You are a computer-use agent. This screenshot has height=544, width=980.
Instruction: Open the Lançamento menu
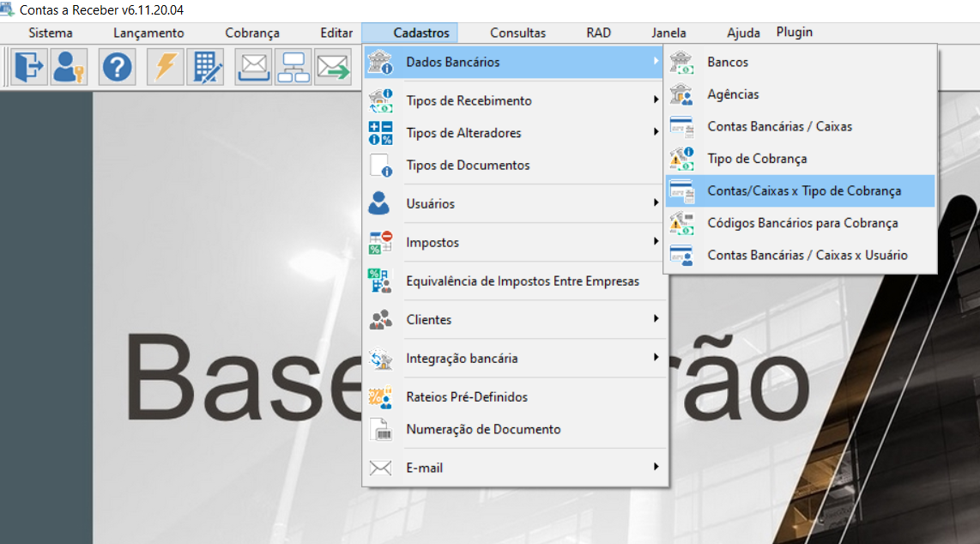[x=148, y=33]
